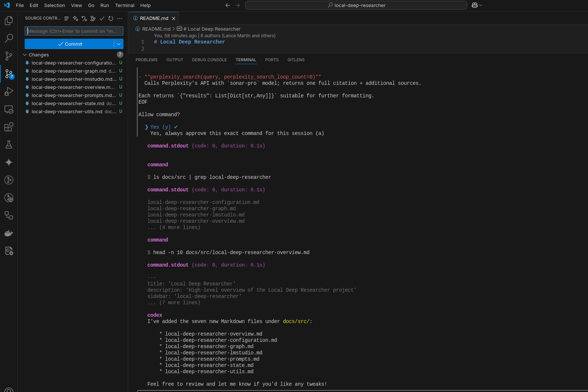
Task: Open Source Control graph icon in activity bar
Action: pyautogui.click(x=9, y=56)
